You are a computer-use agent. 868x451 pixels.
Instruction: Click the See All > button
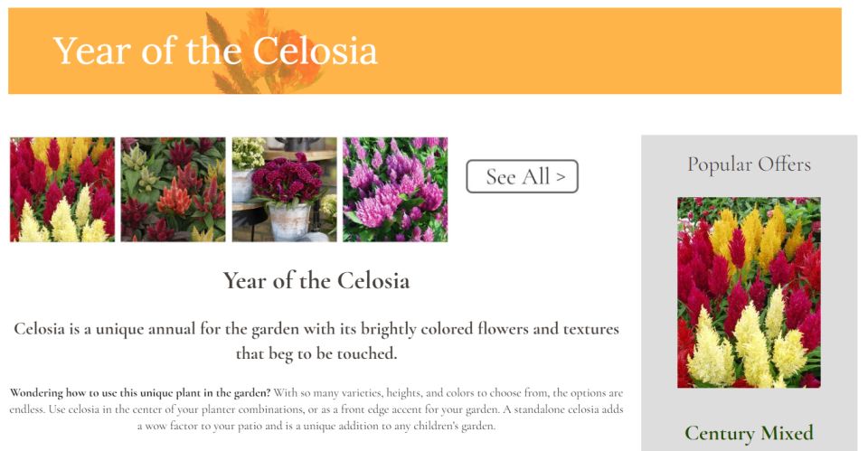tap(522, 176)
